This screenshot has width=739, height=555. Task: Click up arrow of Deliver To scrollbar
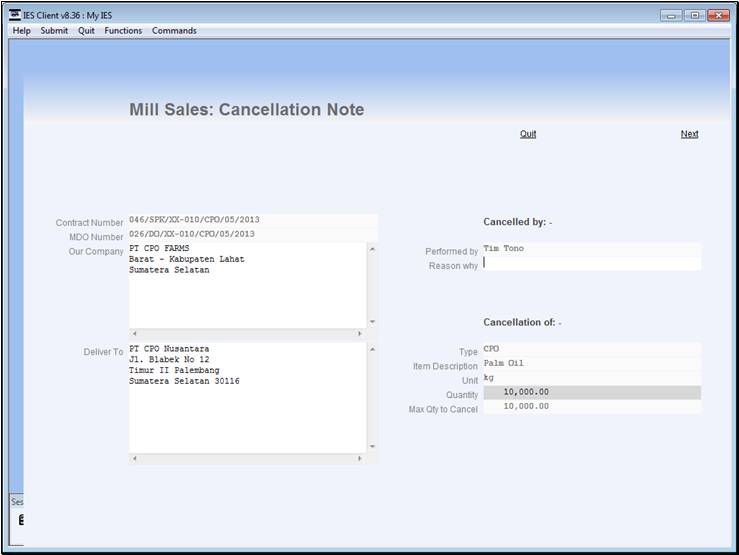pos(372,349)
